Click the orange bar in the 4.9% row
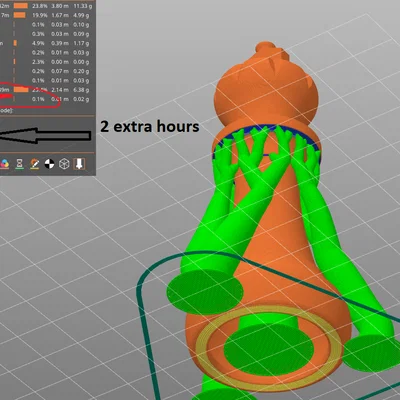Image resolution: width=400 pixels, height=400 pixels. tap(15, 43)
